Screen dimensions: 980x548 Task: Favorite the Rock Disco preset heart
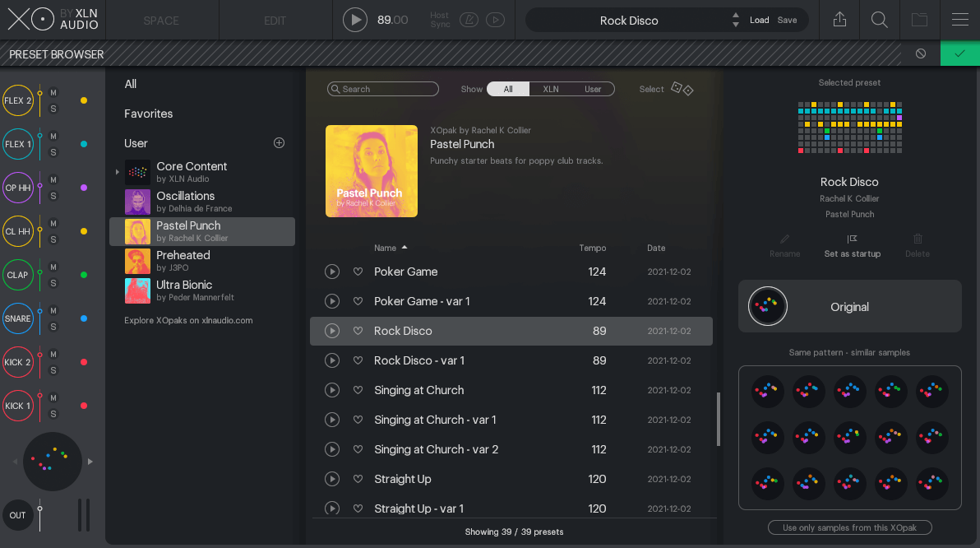358,331
